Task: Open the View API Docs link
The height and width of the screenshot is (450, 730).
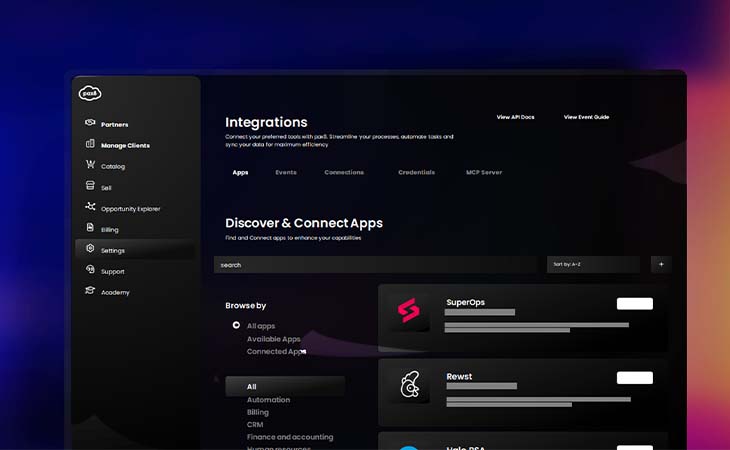Action: (515, 117)
